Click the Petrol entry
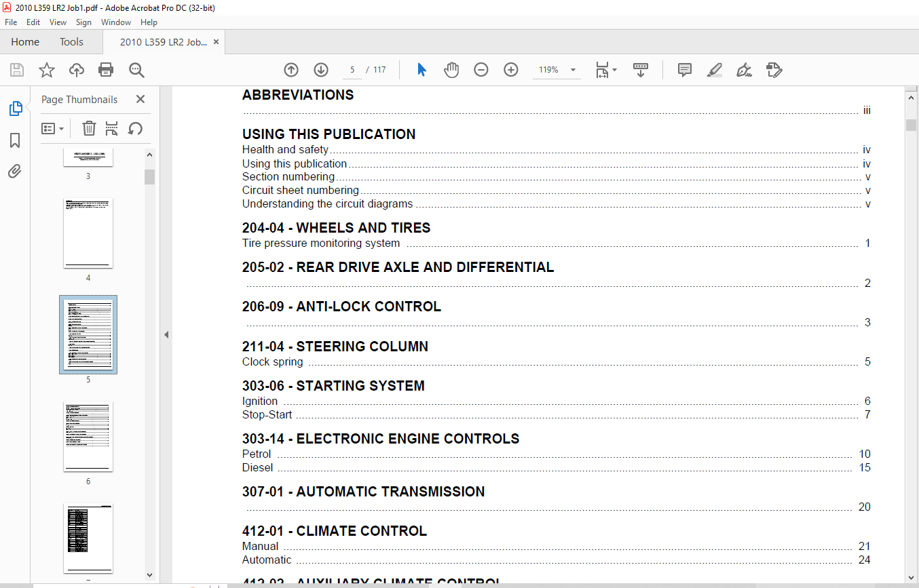Screen dimensions: 919x588 [257, 454]
